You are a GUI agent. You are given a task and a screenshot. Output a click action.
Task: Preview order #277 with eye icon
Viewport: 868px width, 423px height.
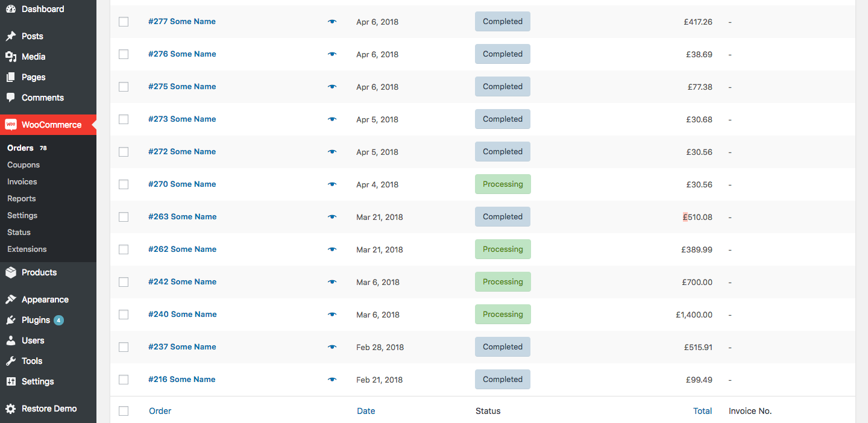[x=332, y=22]
